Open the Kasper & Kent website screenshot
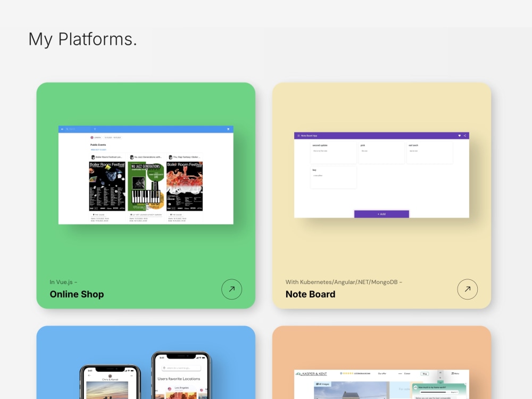 coord(381,385)
